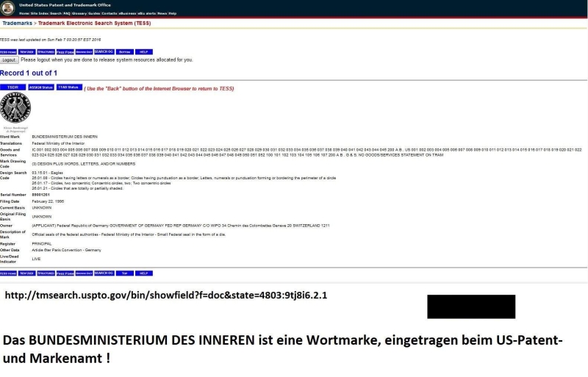This screenshot has height=377, width=588.
Task: Jump to page Bottom via top toolbar
Action: click(124, 52)
